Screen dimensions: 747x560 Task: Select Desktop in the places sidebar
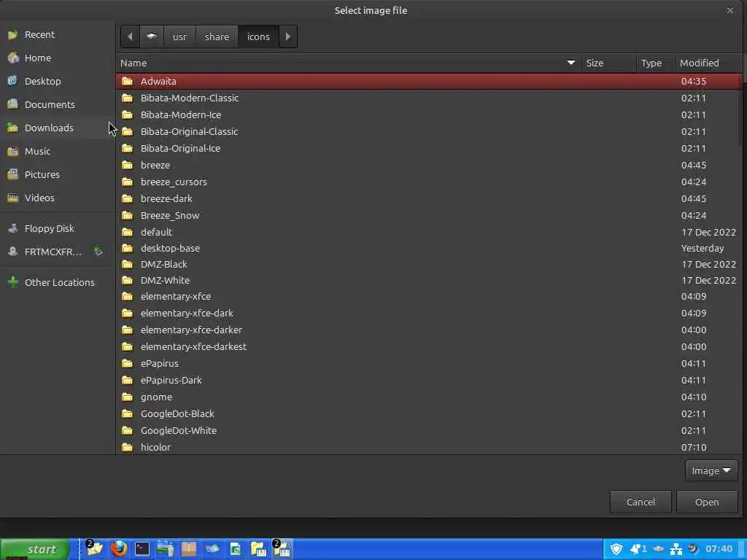click(57, 82)
